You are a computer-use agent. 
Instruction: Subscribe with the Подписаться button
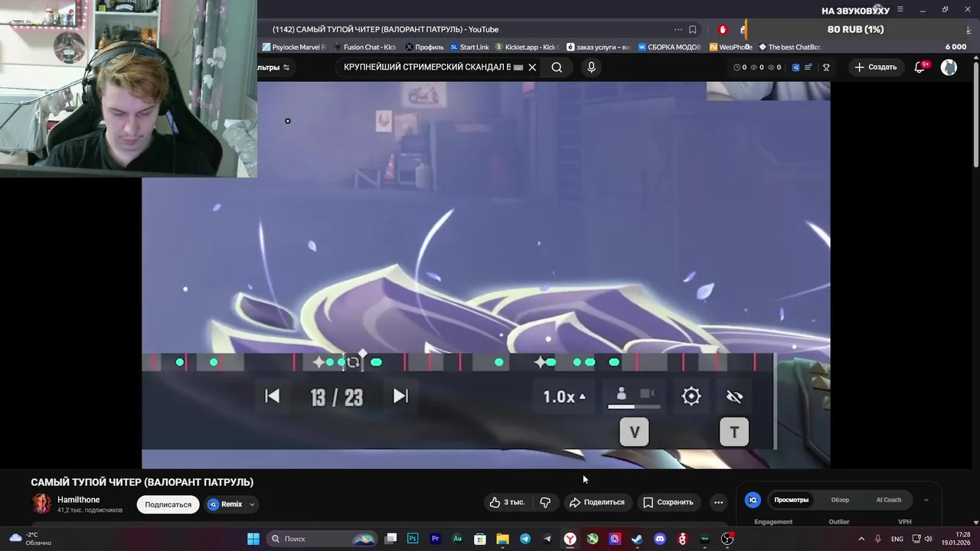click(168, 505)
